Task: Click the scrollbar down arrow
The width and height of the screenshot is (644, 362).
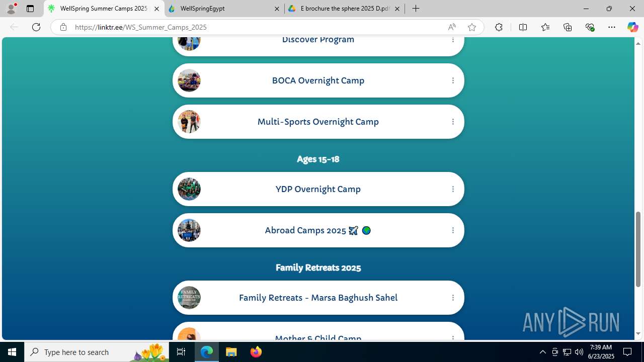Action: click(638, 334)
